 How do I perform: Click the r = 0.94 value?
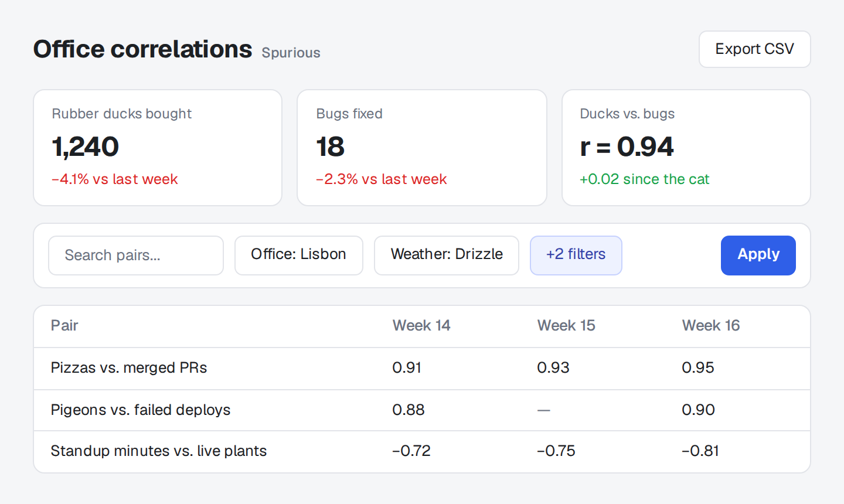point(627,147)
